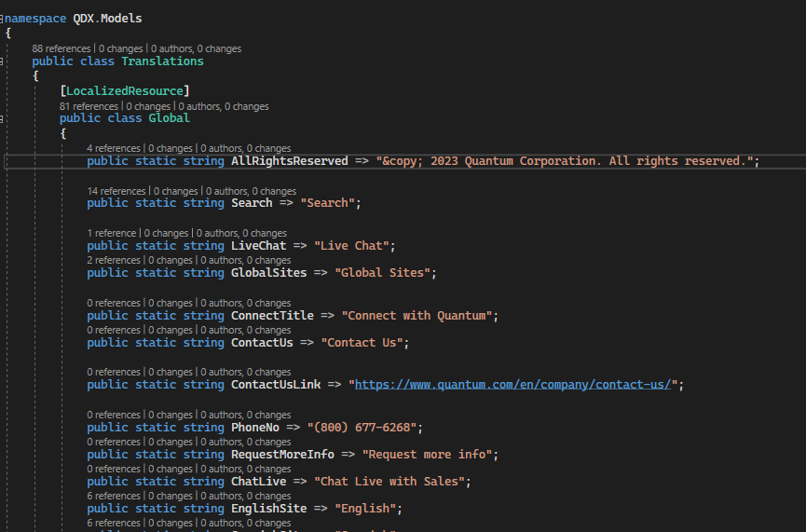Collapse the Global class region

[x=3, y=119]
